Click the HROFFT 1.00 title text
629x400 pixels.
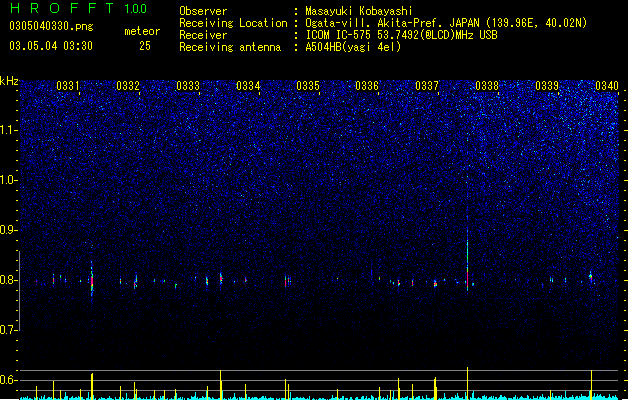tap(78, 8)
